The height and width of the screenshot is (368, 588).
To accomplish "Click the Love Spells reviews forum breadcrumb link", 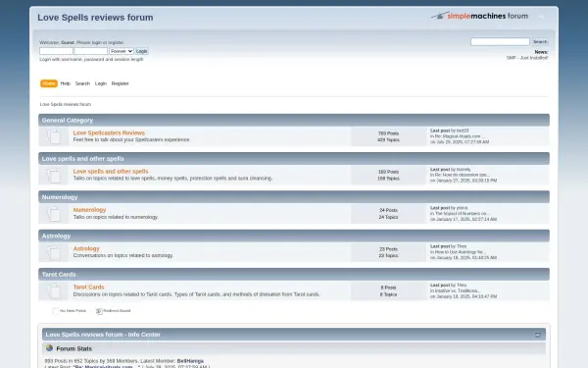I will 66,104.
